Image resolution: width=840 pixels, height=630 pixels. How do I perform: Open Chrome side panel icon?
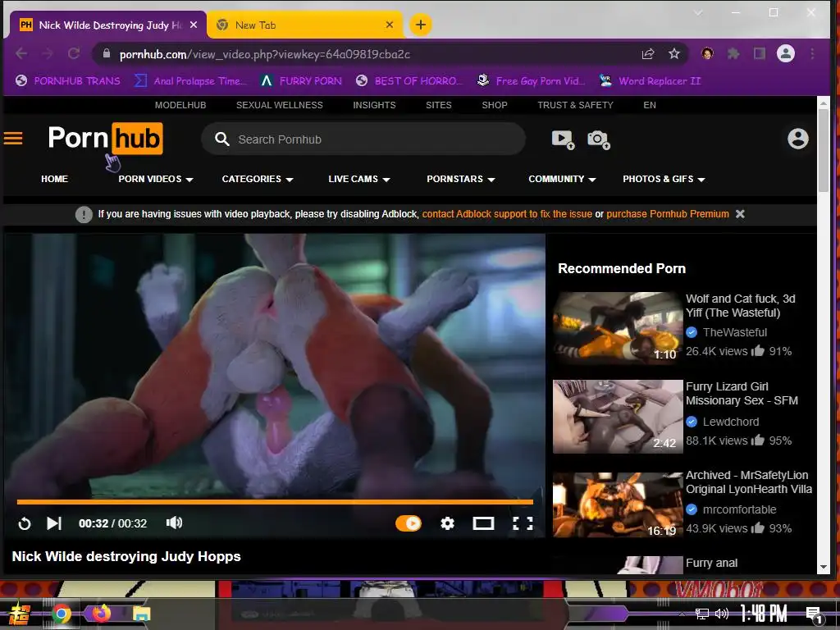pos(759,53)
